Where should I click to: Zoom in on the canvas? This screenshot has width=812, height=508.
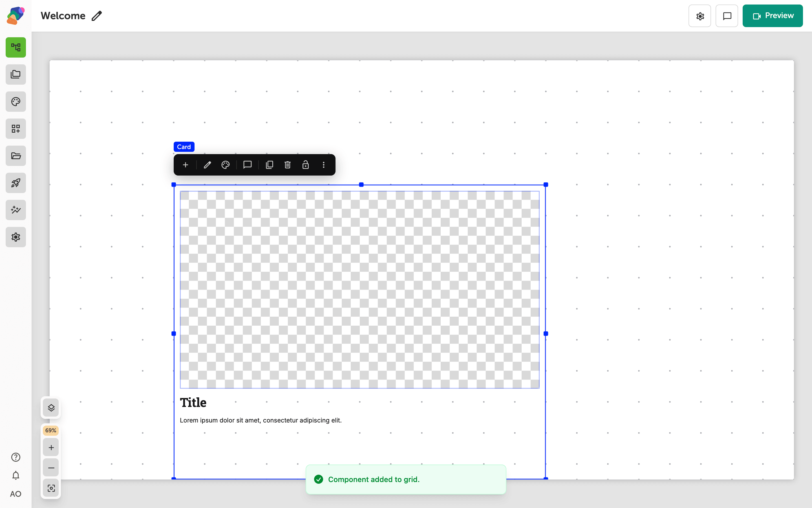pos(51,448)
